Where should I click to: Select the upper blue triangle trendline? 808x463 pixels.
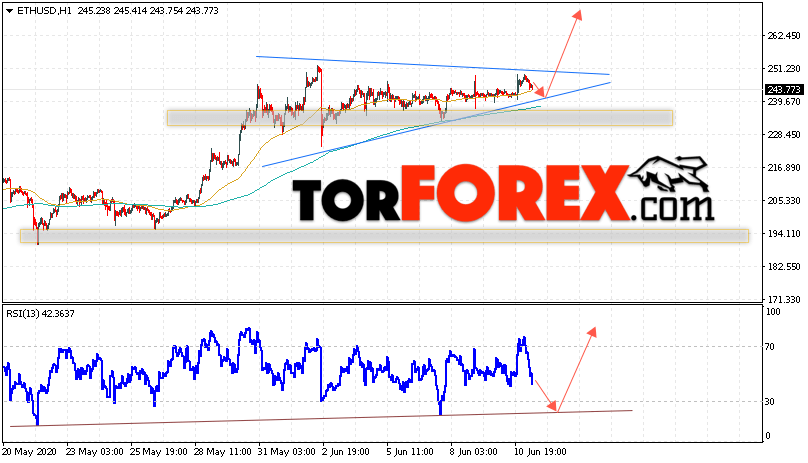[x=433, y=65]
